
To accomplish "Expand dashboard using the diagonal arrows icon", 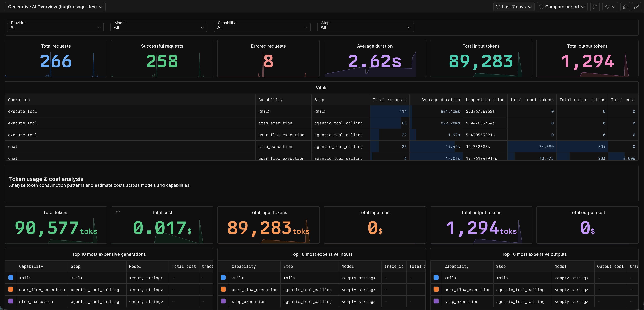I will 637,7.
